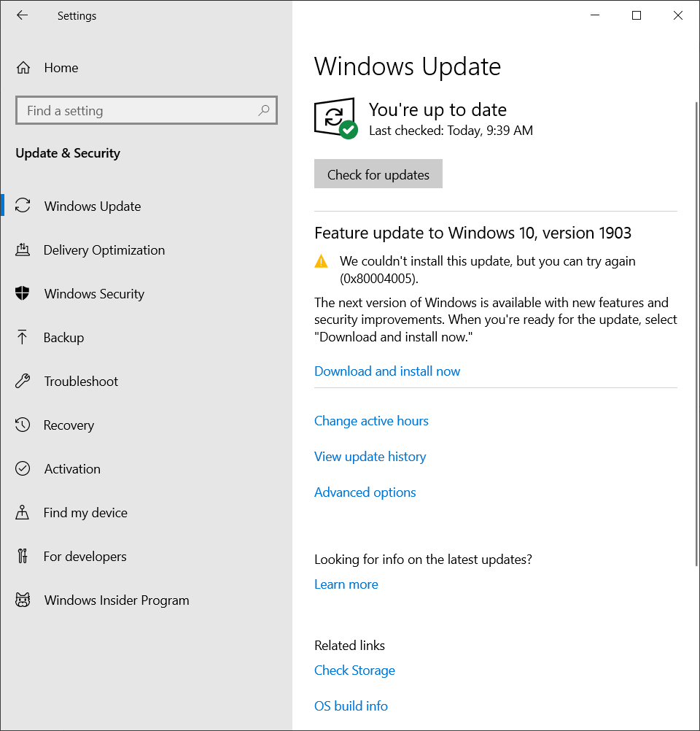Screen dimensions: 700x731
Task: Click the magnifier icon in search box
Action: 264,110
